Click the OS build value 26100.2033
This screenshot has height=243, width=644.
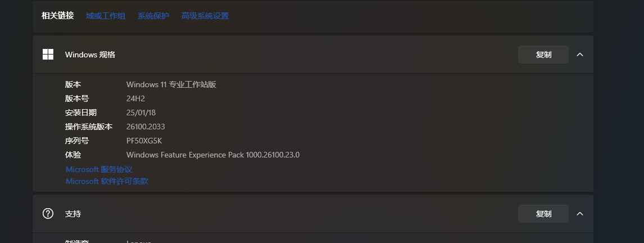click(x=146, y=127)
